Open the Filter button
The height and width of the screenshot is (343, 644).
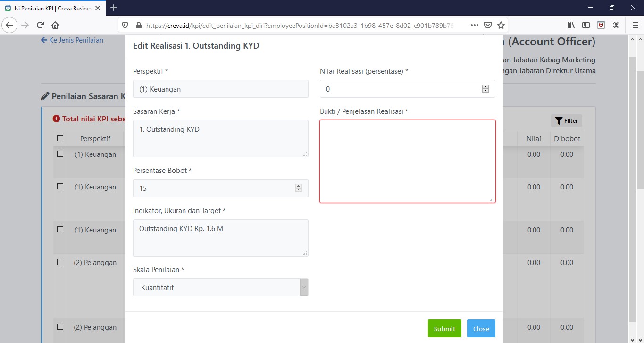(567, 120)
